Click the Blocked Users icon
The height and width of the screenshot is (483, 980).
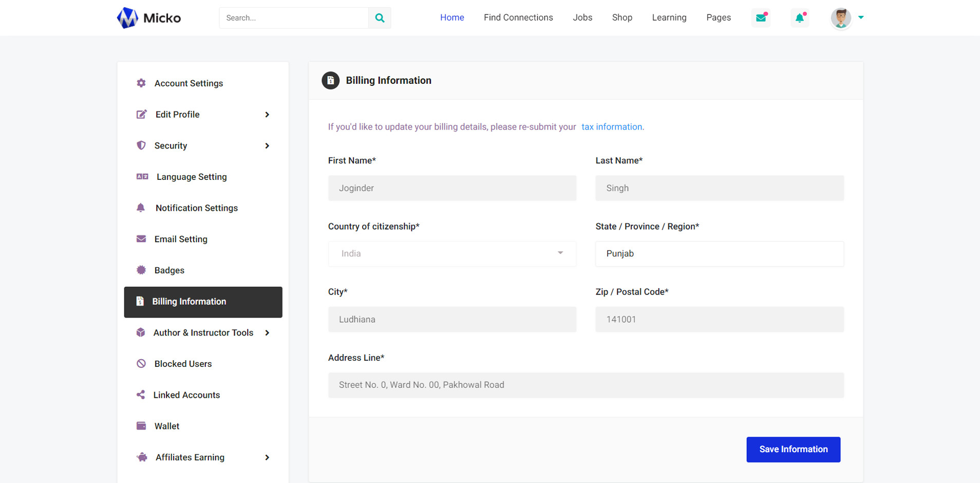pyautogui.click(x=141, y=364)
